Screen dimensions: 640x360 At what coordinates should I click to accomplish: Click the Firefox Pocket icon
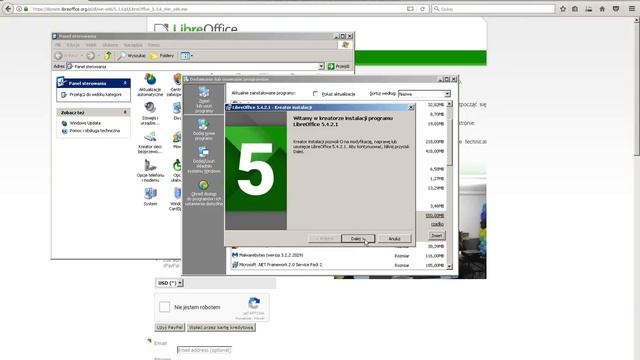[x=616, y=9]
